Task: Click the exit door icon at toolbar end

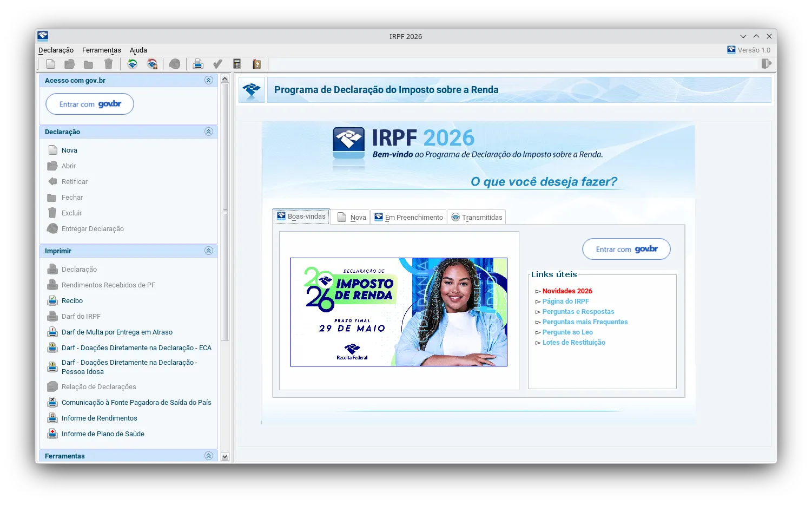Action: point(767,64)
